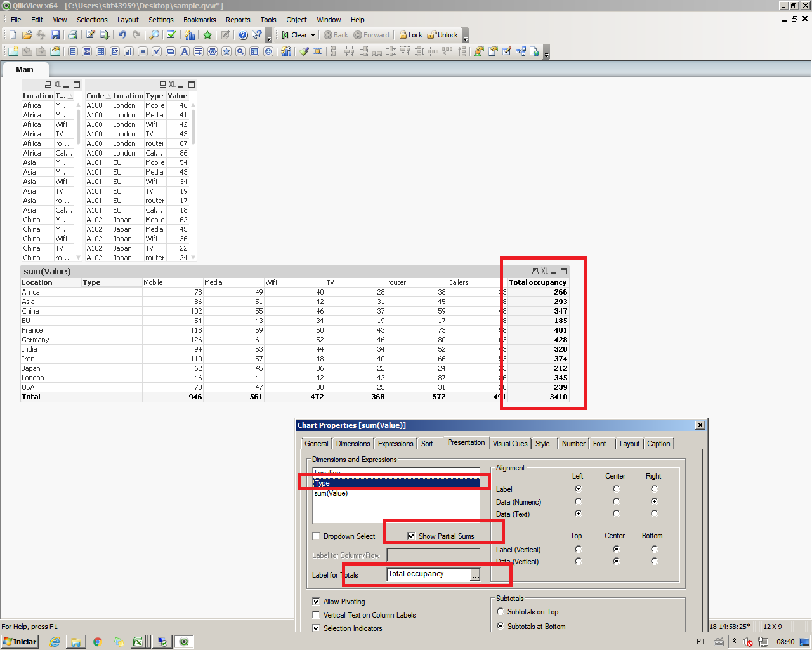This screenshot has height=650, width=812.
Task: Switch to the Visual Cues tab
Action: point(510,444)
